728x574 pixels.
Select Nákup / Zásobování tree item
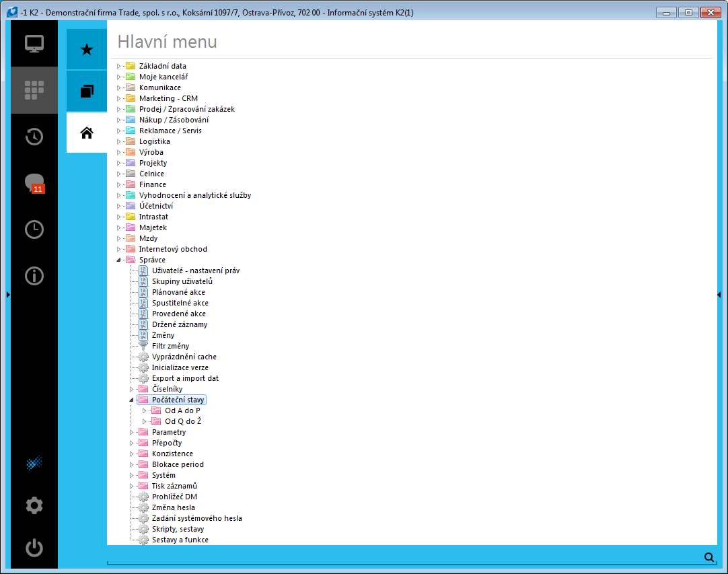click(x=174, y=120)
